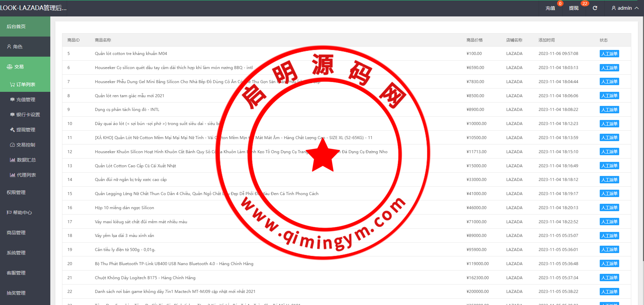This screenshot has height=305, width=644.
Task: Click 人工派单 for product ID 22
Action: pyautogui.click(x=609, y=292)
